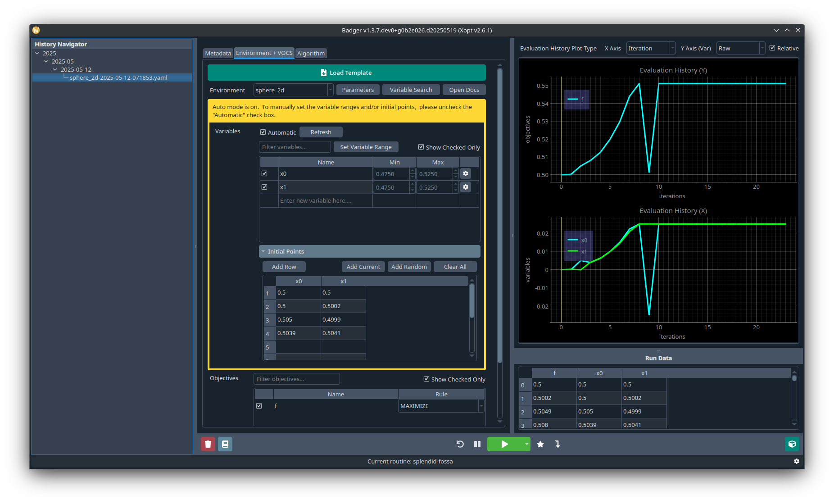This screenshot has width=834, height=504.
Task: Open the routine notes icon
Action: click(x=225, y=444)
